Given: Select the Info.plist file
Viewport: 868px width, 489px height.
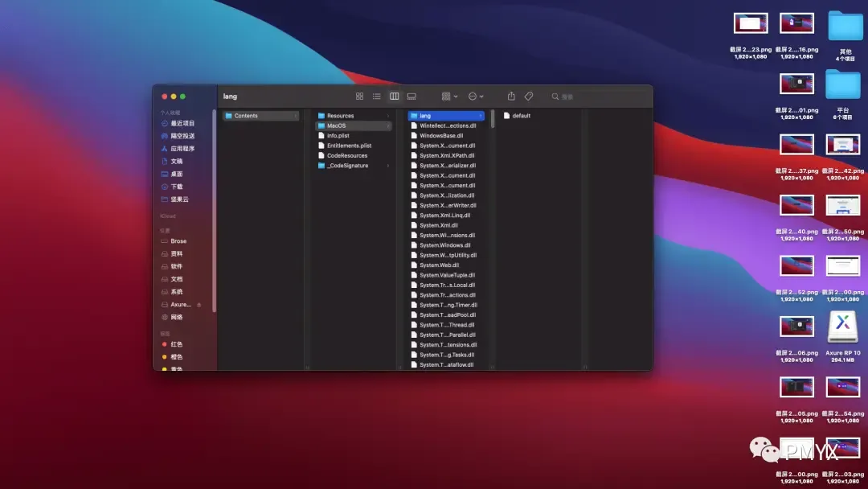Looking at the screenshot, I should 338,136.
